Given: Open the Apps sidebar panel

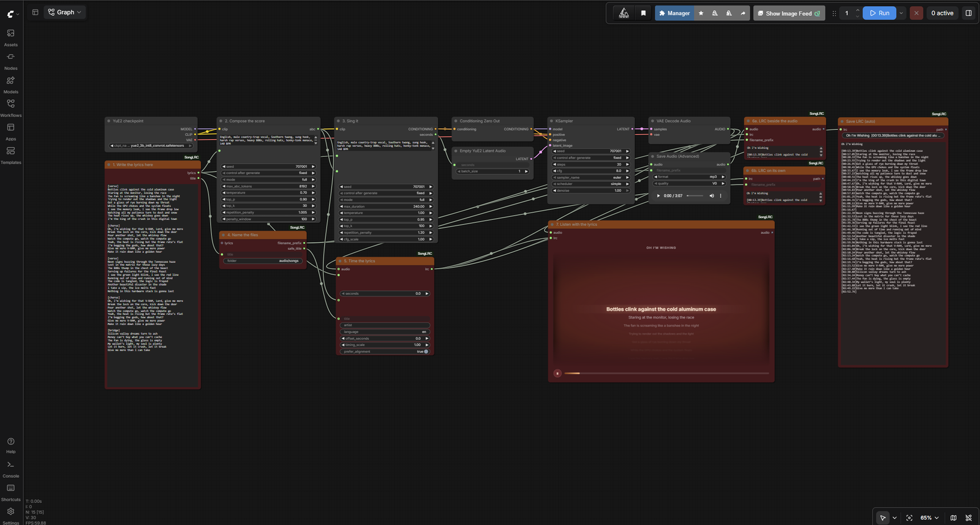Looking at the screenshot, I should click(11, 131).
